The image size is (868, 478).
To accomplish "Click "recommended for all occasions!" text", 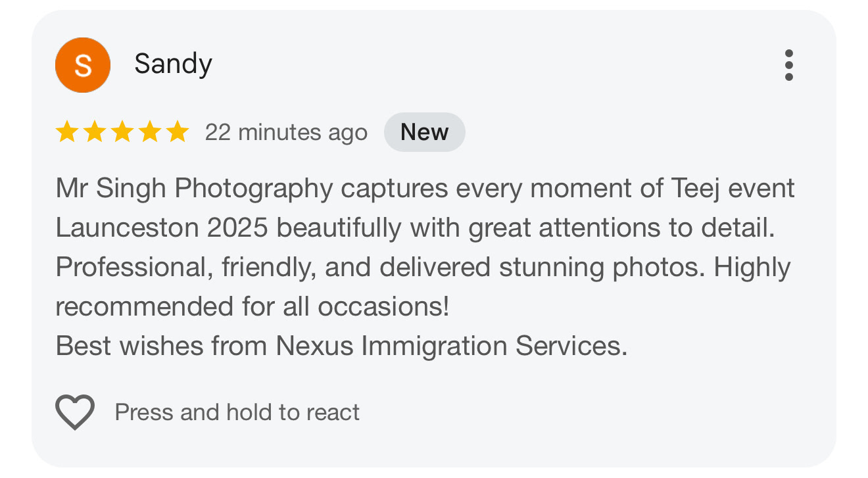I will click(x=253, y=306).
